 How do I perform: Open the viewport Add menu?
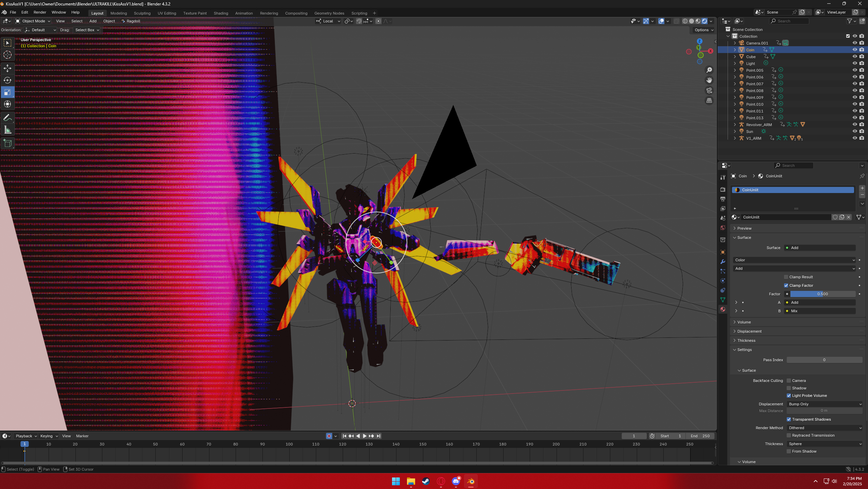click(93, 21)
